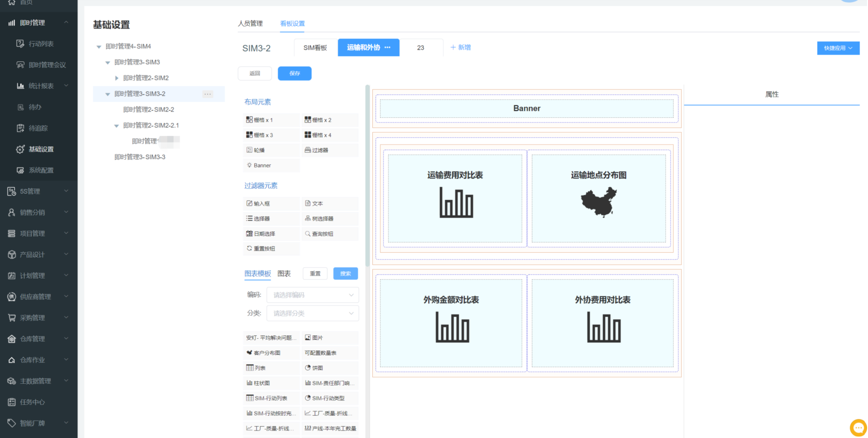Click the China map in 运输地点分布图
868x438 pixels.
click(x=599, y=202)
